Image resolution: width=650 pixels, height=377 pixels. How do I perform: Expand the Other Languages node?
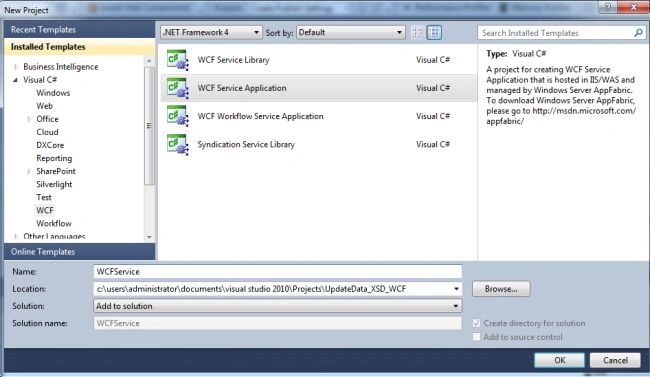pyautogui.click(x=16, y=236)
